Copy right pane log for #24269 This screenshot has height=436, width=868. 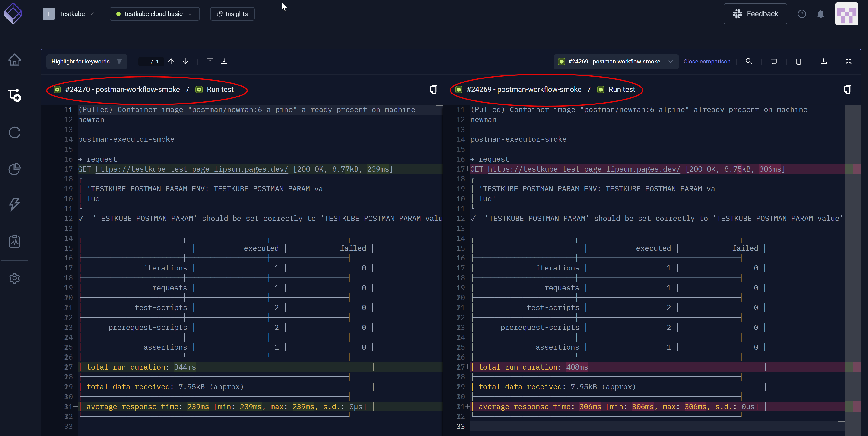click(x=847, y=90)
